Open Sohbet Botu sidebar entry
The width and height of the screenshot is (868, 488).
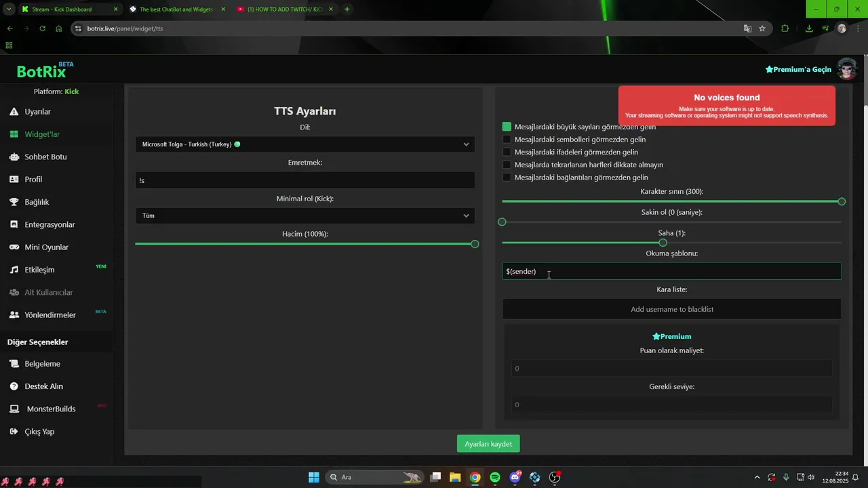45,157
